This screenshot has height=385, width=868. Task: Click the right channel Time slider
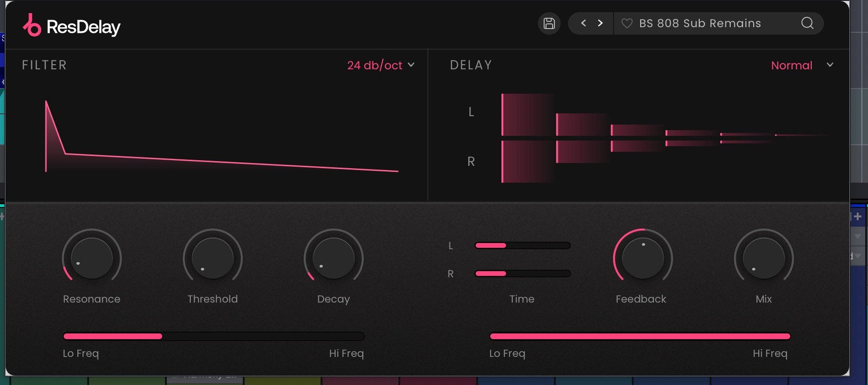[x=523, y=274]
